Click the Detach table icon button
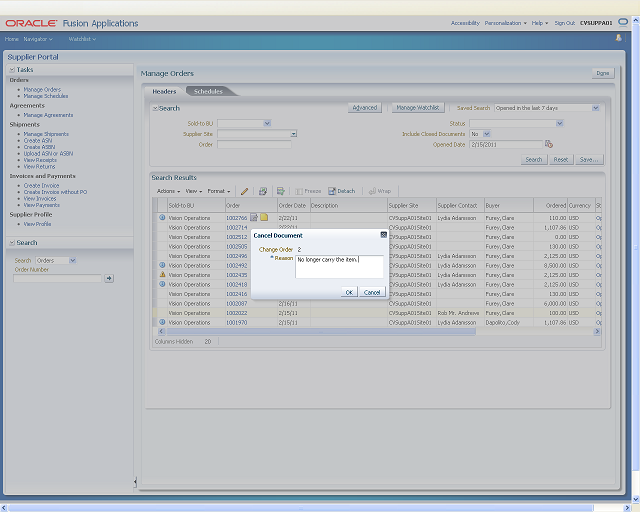640x512 pixels. (342, 191)
